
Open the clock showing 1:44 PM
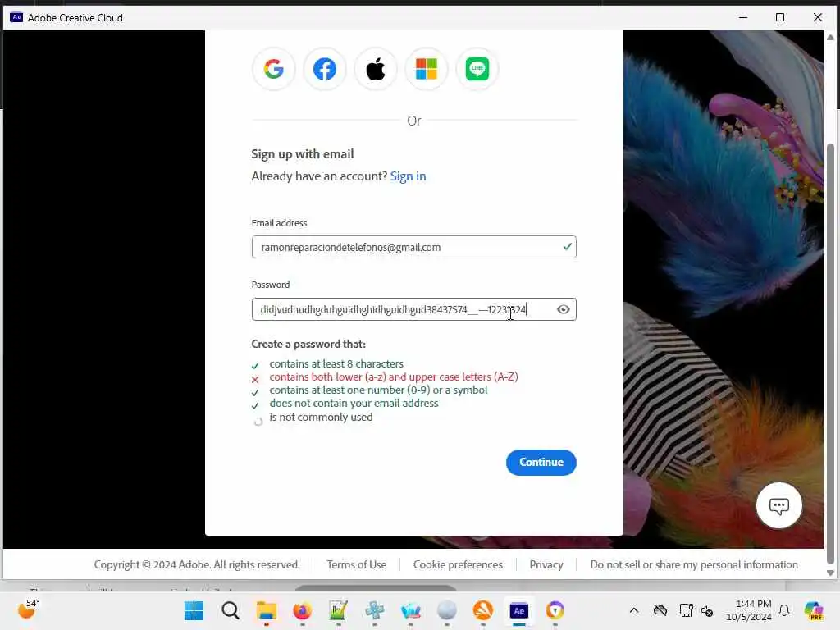pyautogui.click(x=748, y=610)
